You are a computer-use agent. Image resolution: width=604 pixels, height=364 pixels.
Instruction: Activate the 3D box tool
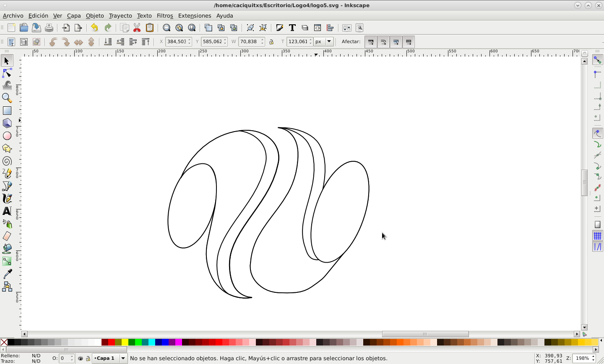pos(7,123)
